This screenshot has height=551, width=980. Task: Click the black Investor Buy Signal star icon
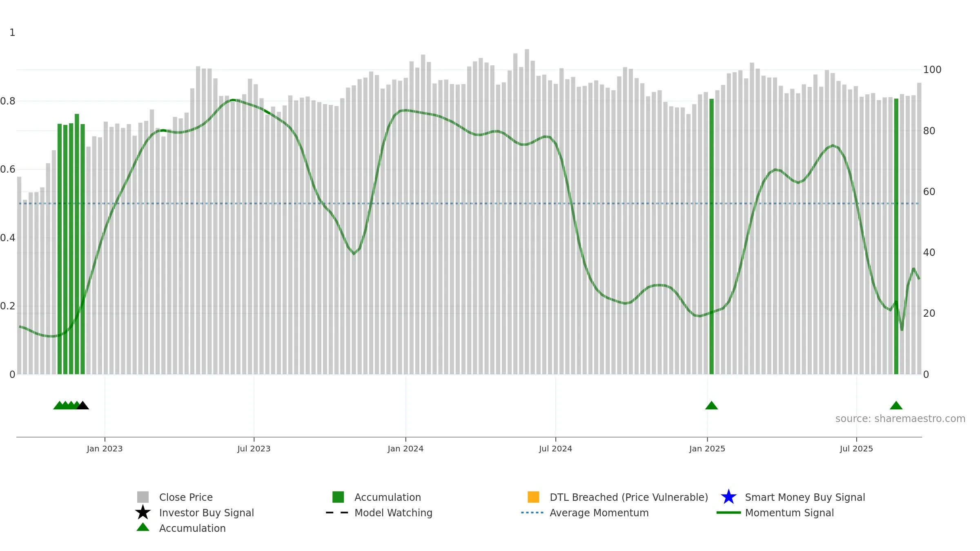pos(143,512)
